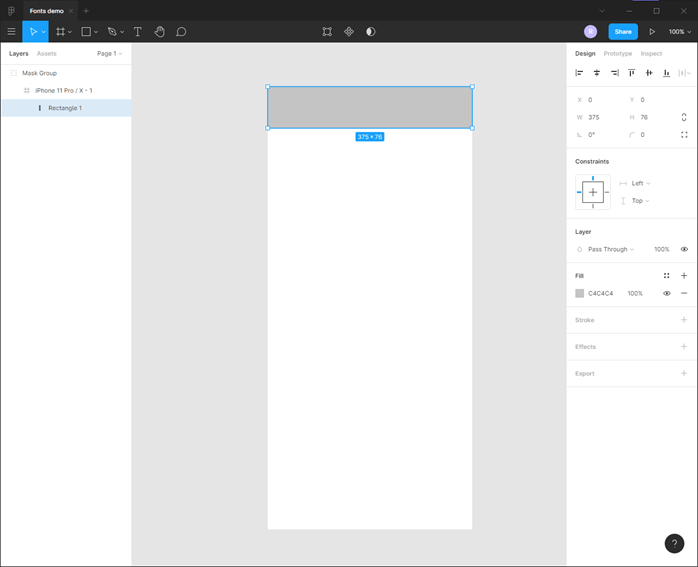Click the Create Component icon
Image resolution: width=698 pixels, height=567 pixels.
pyautogui.click(x=349, y=32)
